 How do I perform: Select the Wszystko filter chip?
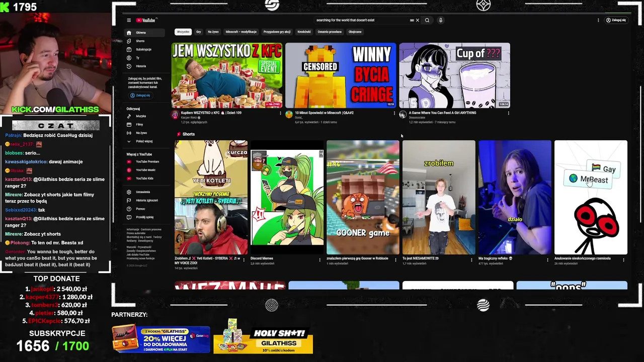click(183, 32)
